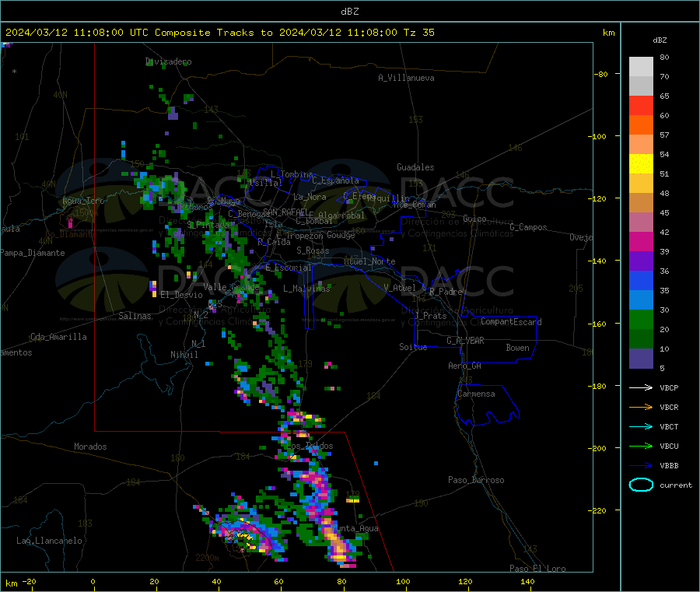Click the cyan 'current' ellipse legend icon
Viewport: 700px width, 592px height.
641,485
